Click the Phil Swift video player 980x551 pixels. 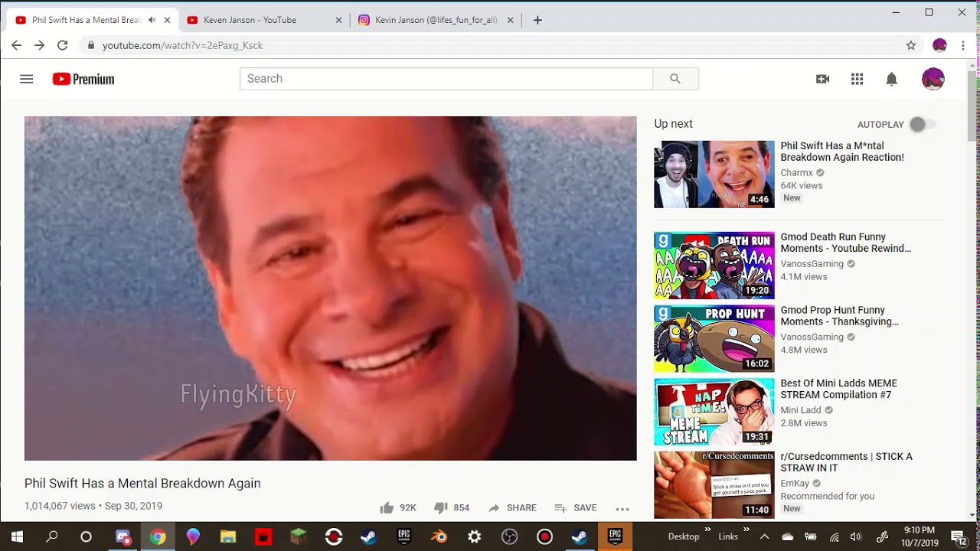click(331, 289)
